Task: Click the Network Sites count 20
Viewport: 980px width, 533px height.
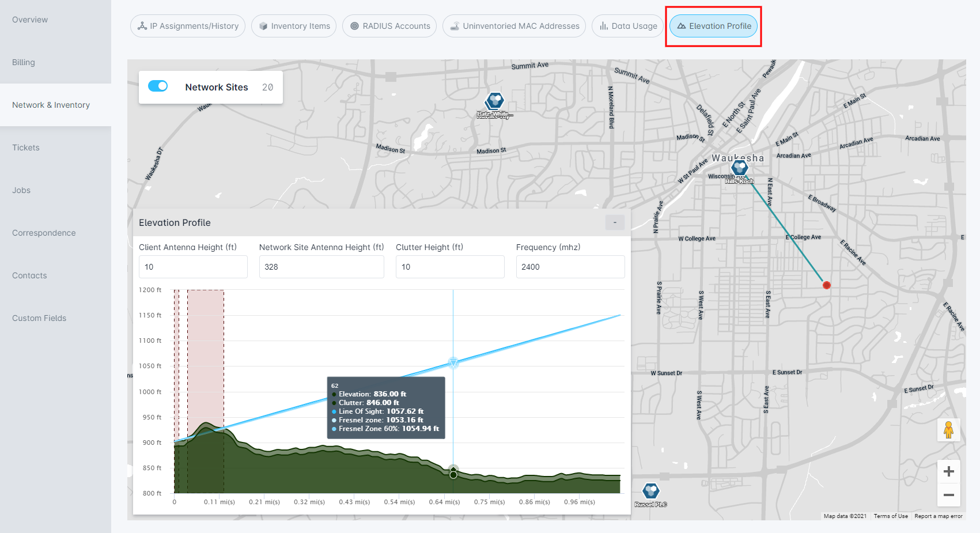Action: (x=268, y=87)
